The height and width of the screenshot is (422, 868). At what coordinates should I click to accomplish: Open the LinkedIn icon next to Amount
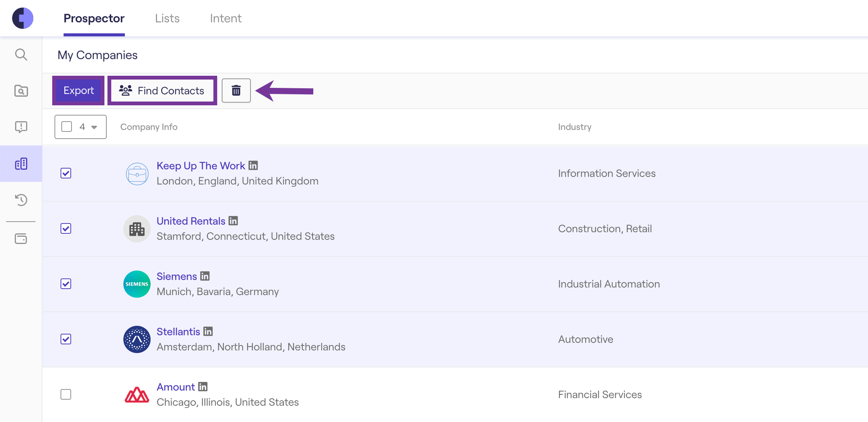pyautogui.click(x=203, y=387)
